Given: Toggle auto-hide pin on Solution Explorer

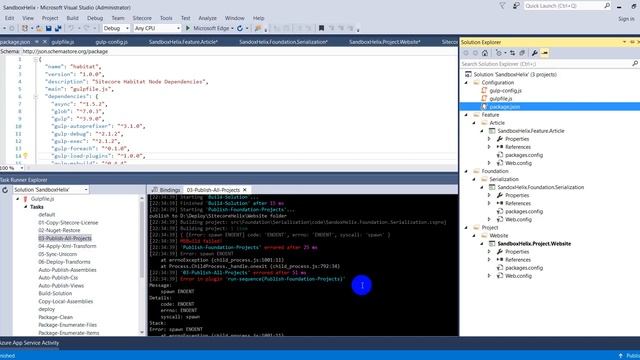Looking at the screenshot, I should pos(632,42).
